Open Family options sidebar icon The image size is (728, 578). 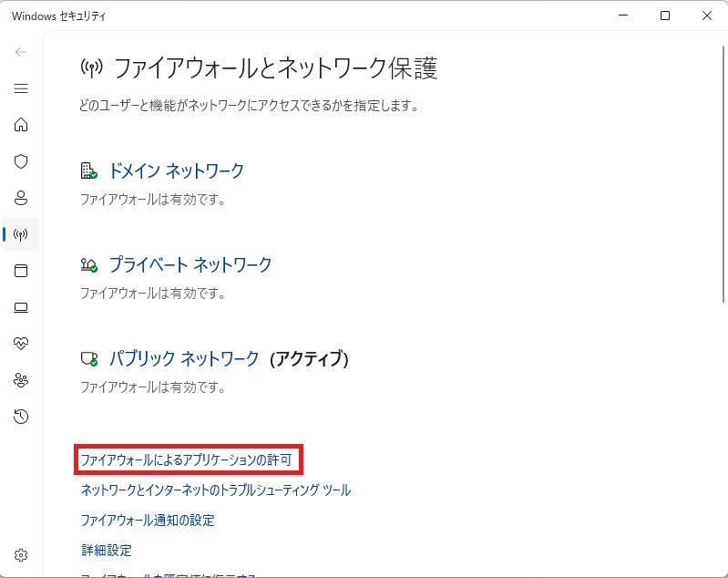pos(21,380)
